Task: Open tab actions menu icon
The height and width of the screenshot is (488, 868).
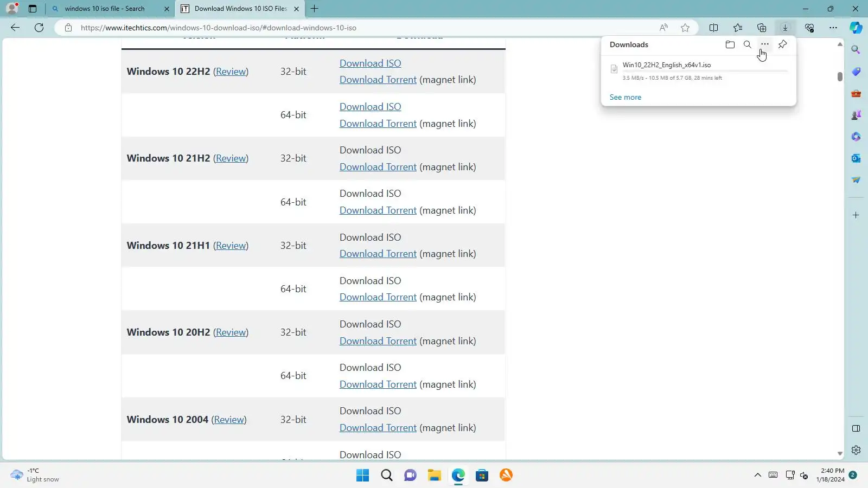Action: (x=33, y=9)
